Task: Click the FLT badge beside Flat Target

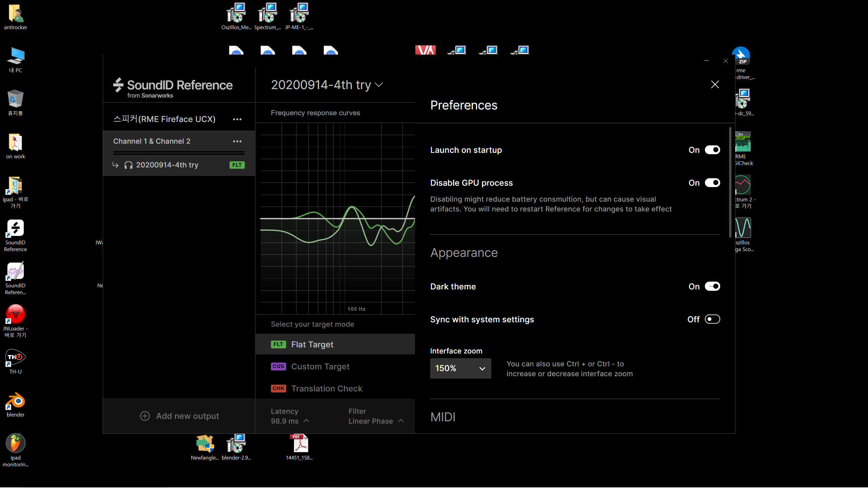Action: 278,344
